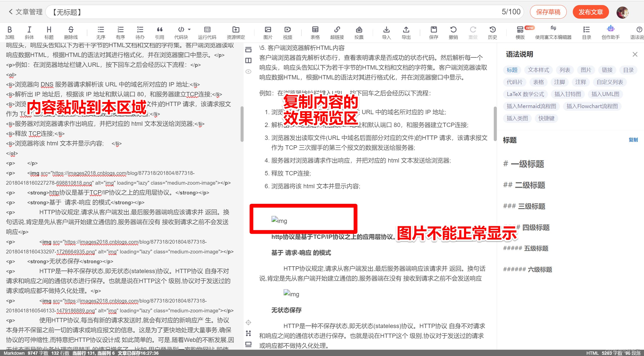Insert a table using the 表格 icon
Viewport: 644px width, 356px height.
click(x=315, y=30)
